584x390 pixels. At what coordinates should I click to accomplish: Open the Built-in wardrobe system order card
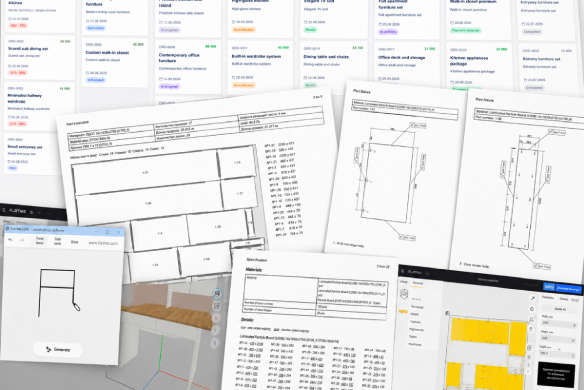coord(260,67)
